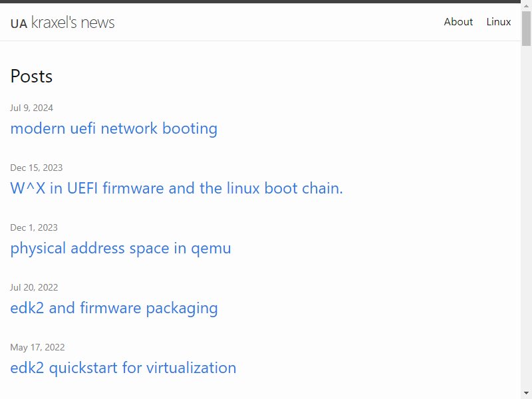Click the Posts heading
The width and height of the screenshot is (532, 399).
pos(31,76)
